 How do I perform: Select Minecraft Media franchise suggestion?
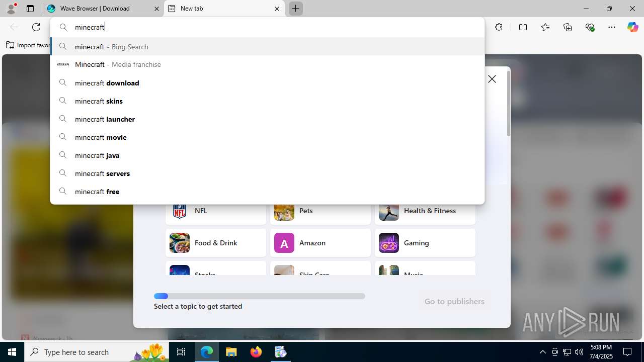click(x=267, y=64)
